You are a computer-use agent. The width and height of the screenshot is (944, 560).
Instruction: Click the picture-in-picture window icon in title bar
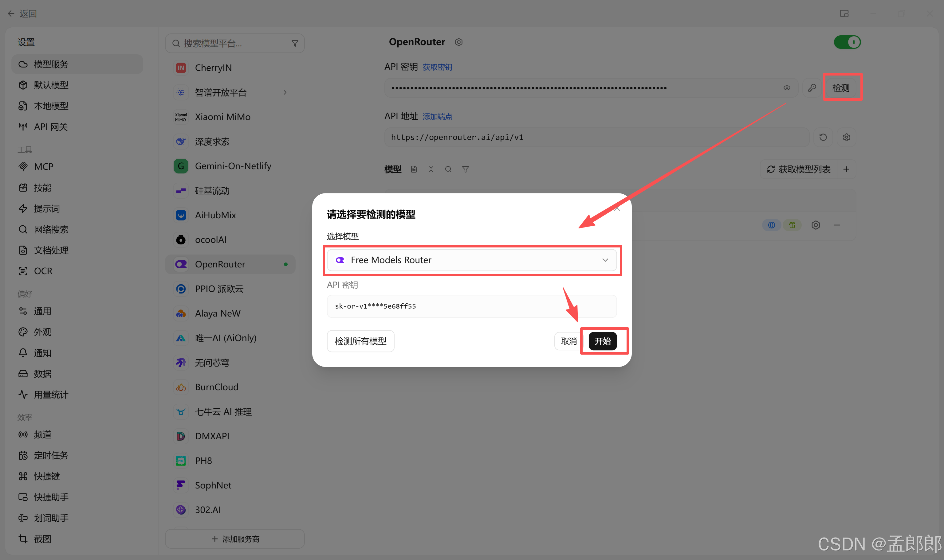pos(844,14)
